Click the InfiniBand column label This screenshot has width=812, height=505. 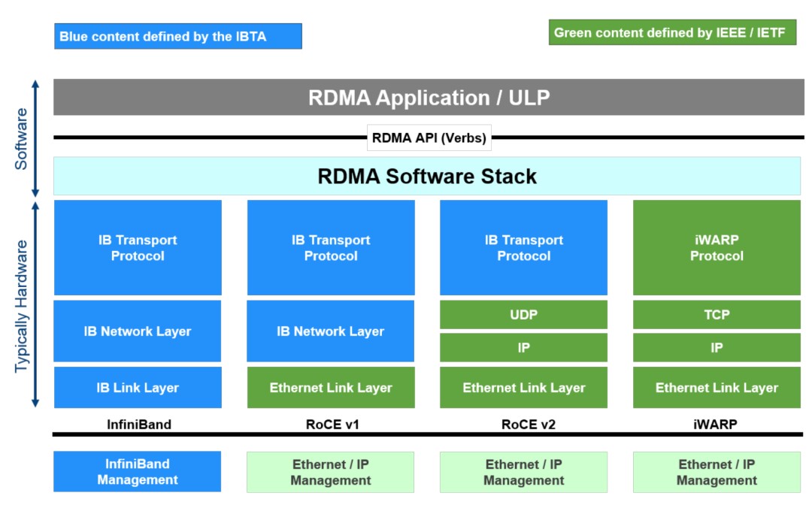point(139,425)
